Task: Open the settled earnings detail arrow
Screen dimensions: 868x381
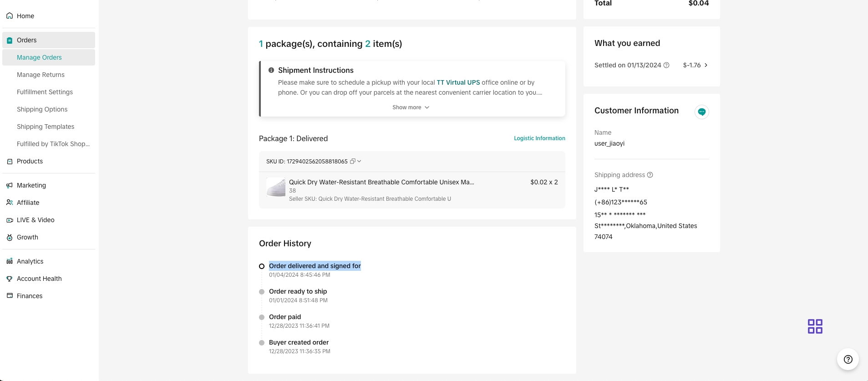Action: [706, 65]
